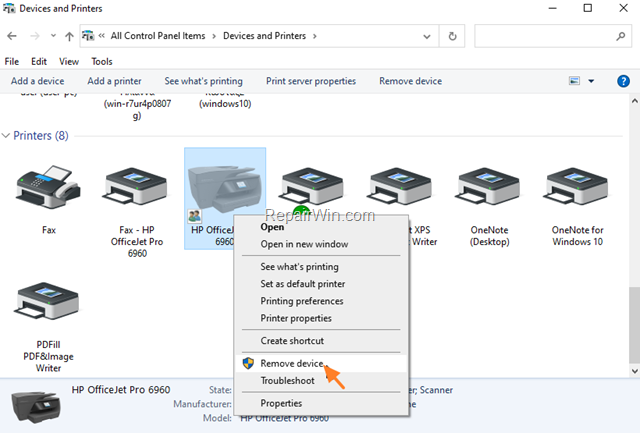
Task: Click the blue help question mark icon
Action: (x=623, y=81)
